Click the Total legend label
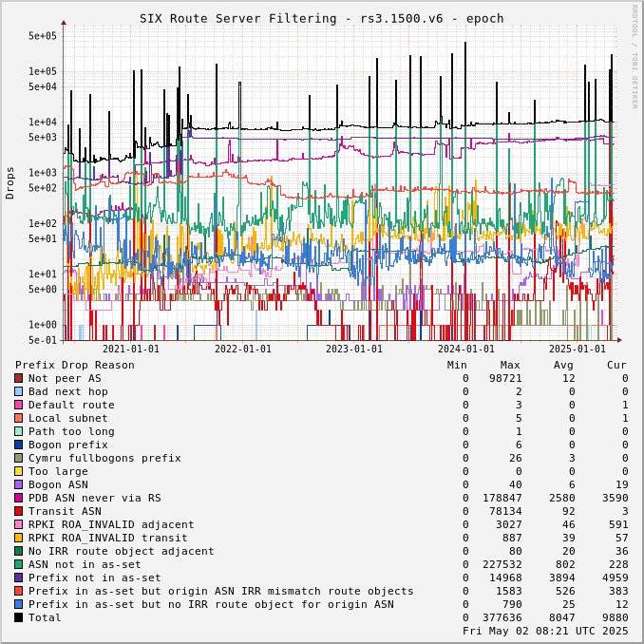This screenshot has width=644, height=644. 45,617
